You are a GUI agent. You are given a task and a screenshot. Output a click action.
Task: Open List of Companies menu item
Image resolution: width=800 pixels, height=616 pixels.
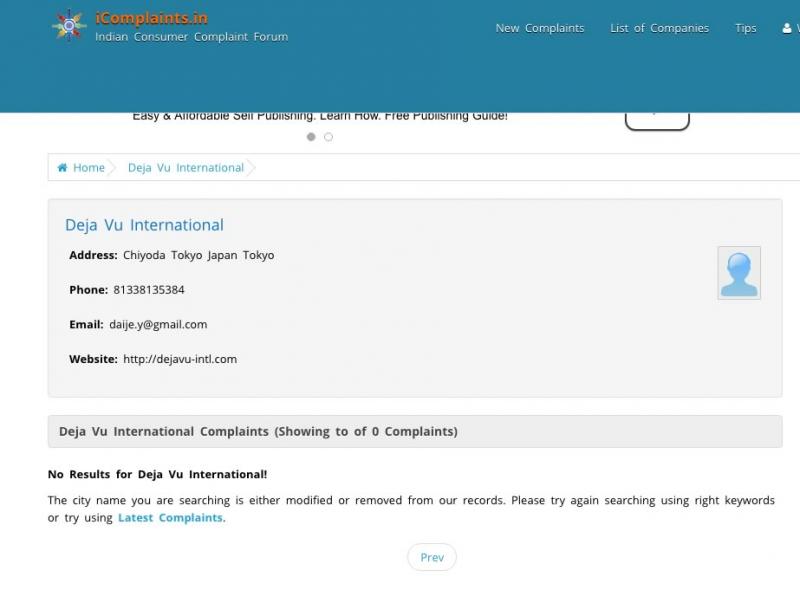coord(659,28)
